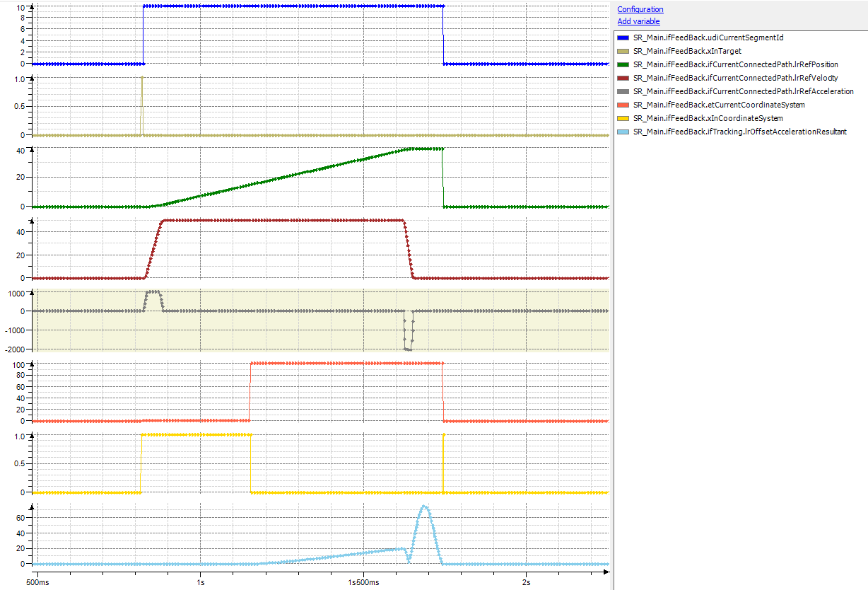This screenshot has width=868, height=590.
Task: Click the 1s label on time axis
Action: point(201,582)
